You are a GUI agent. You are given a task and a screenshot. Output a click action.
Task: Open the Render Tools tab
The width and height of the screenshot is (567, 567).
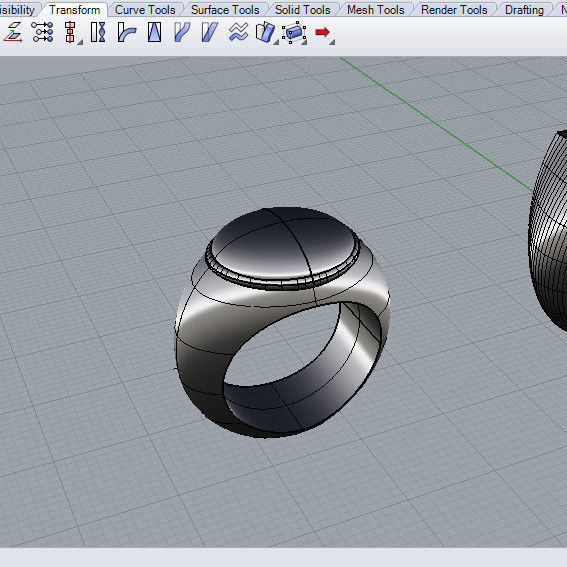point(454,10)
